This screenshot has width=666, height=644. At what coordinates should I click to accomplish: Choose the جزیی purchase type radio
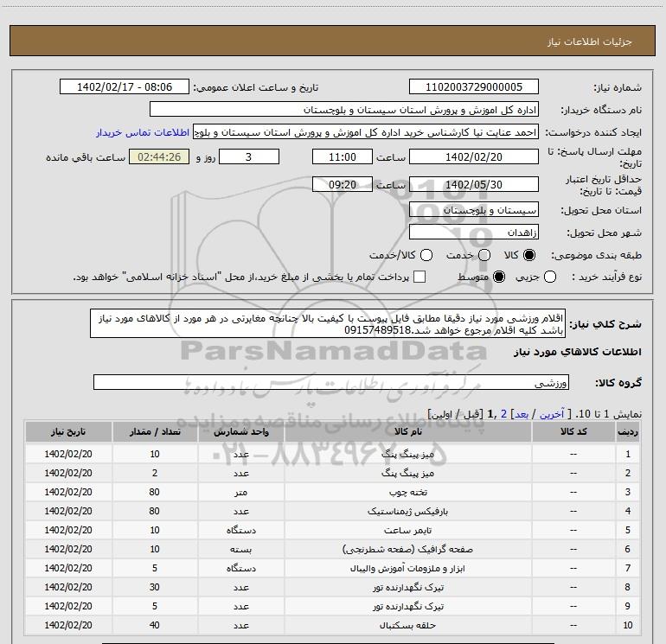click(x=550, y=277)
